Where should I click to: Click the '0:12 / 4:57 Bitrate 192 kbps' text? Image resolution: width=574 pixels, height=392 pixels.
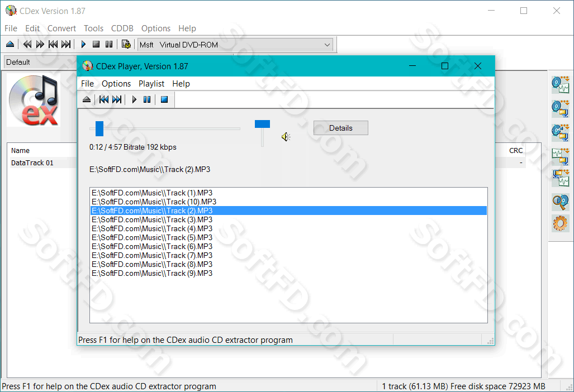(133, 147)
